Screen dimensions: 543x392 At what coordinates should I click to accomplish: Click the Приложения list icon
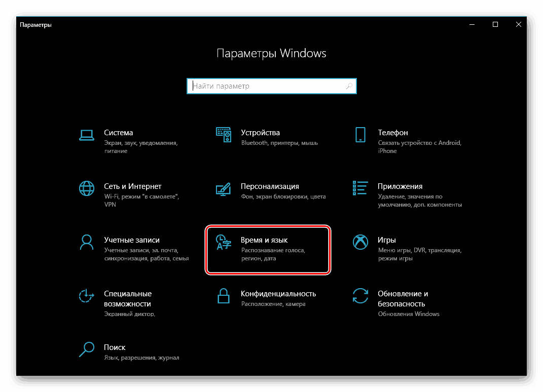(x=360, y=188)
